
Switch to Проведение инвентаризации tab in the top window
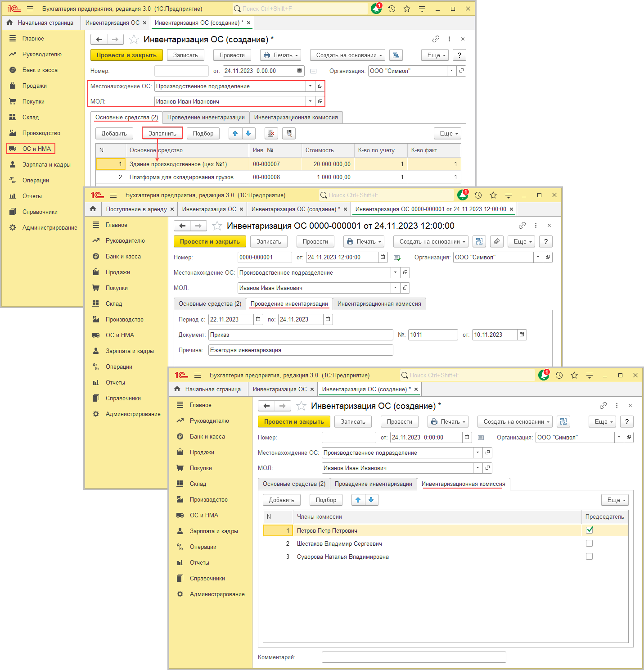pos(206,117)
